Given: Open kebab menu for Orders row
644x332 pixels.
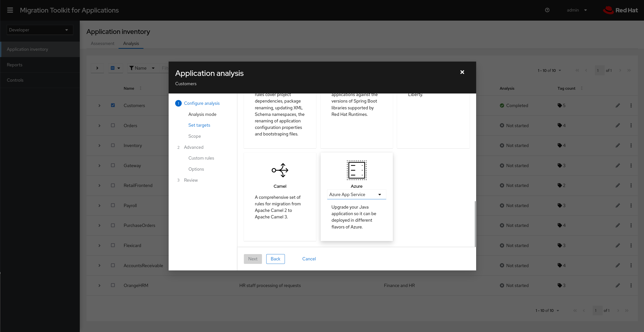Looking at the screenshot, I should (x=631, y=125).
